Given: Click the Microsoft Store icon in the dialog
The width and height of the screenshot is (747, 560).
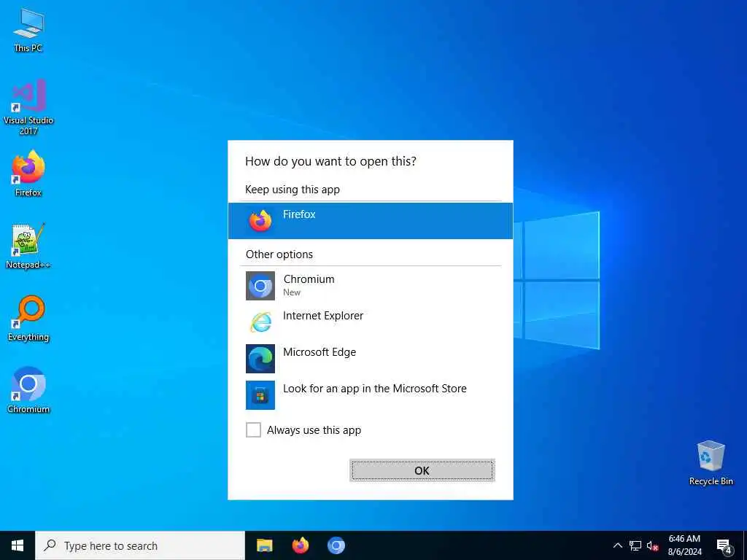Looking at the screenshot, I should [x=260, y=394].
